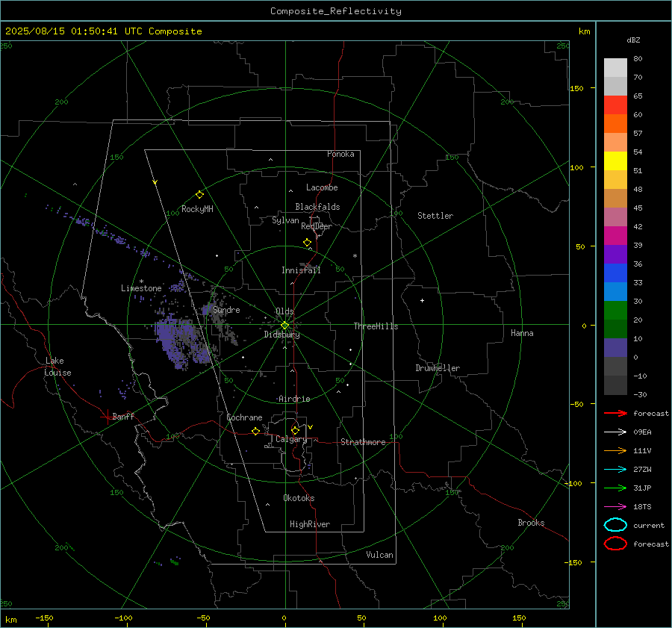Click the Limestone label
The height and width of the screenshot is (628, 672).
coord(141,288)
